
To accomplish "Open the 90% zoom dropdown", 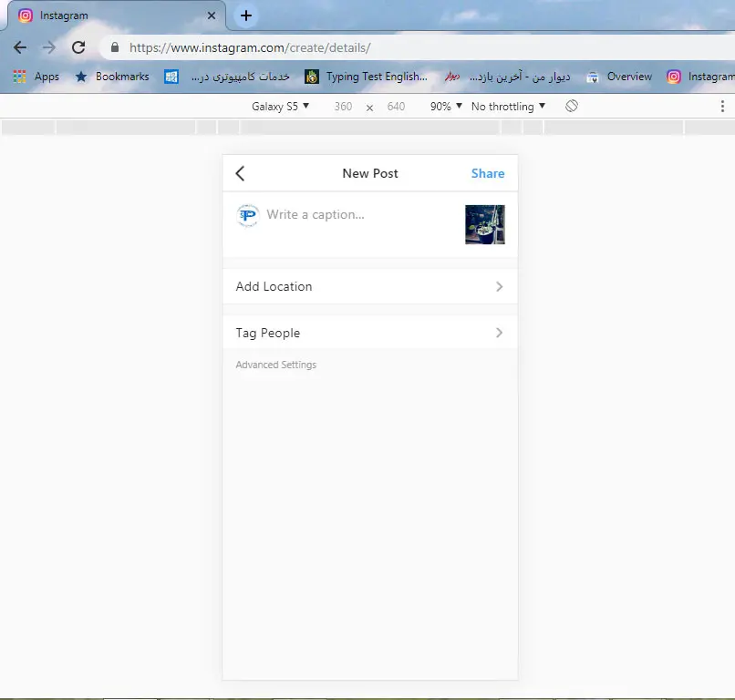I will click(446, 107).
